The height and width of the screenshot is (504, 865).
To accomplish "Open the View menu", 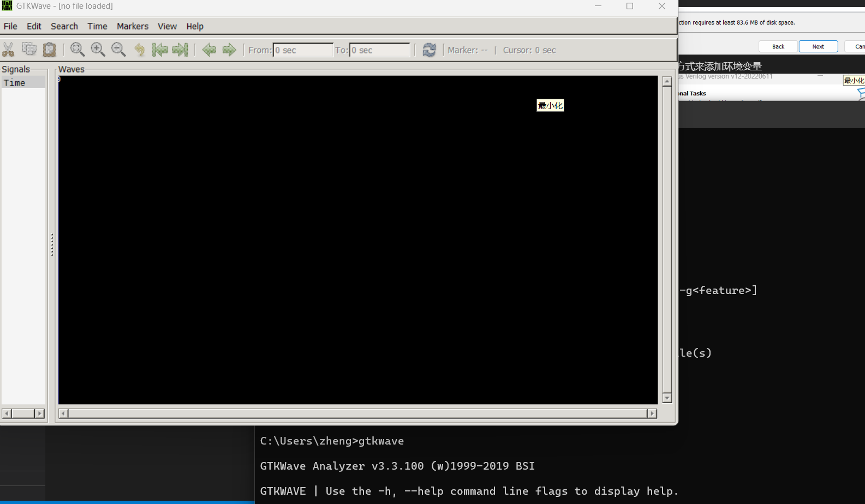I will [167, 26].
